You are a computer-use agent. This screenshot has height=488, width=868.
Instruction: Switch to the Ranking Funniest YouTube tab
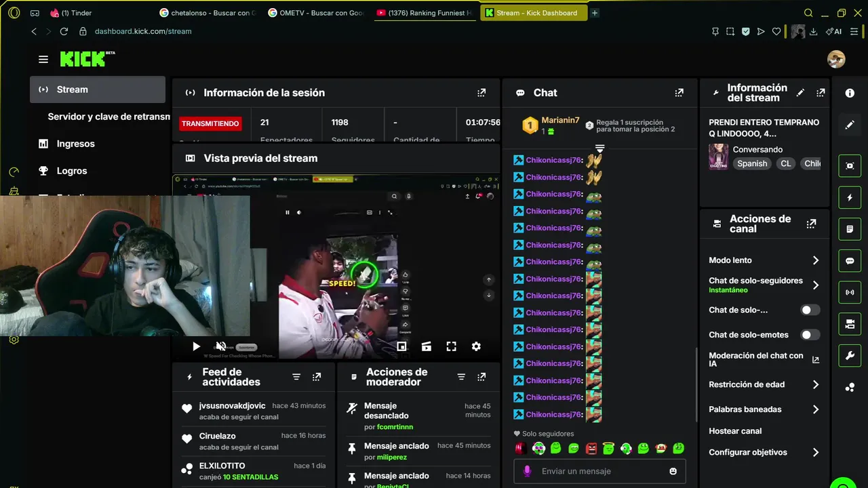coord(425,13)
